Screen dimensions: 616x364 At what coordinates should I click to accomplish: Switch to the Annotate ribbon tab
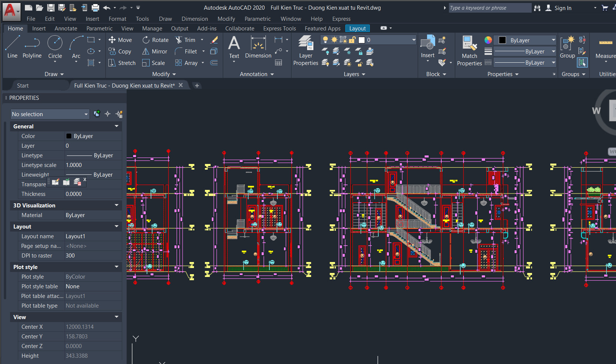pos(66,28)
